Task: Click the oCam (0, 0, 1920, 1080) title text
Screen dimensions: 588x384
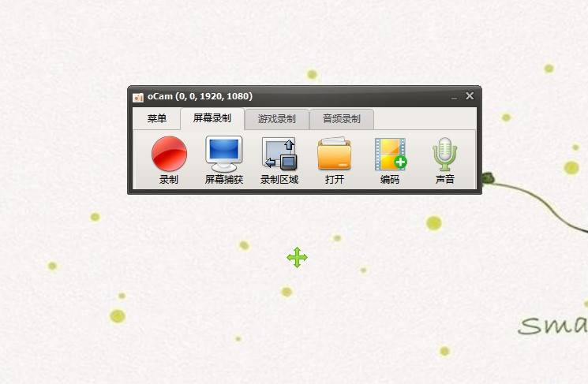Action: [200, 96]
